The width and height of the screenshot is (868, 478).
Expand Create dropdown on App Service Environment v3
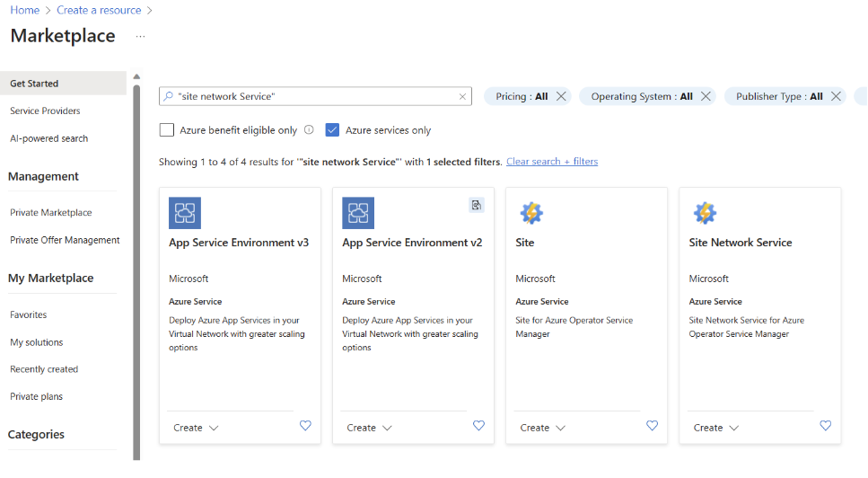pos(195,428)
